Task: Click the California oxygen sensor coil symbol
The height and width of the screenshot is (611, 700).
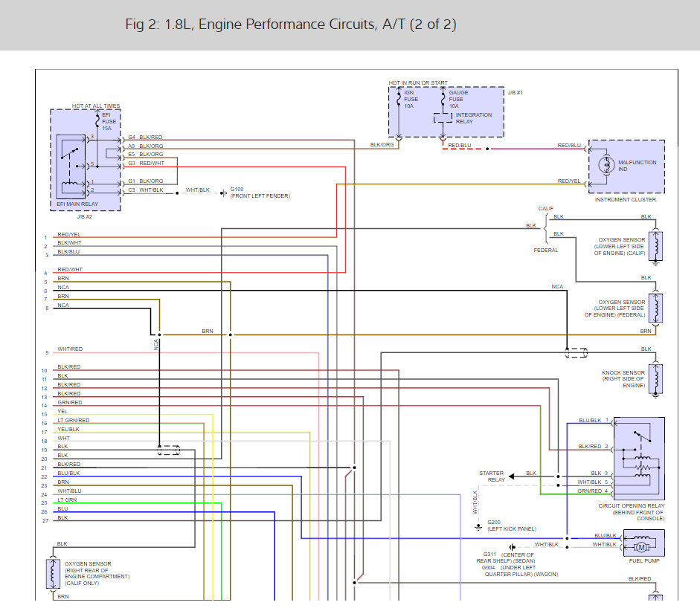Action: (655, 245)
